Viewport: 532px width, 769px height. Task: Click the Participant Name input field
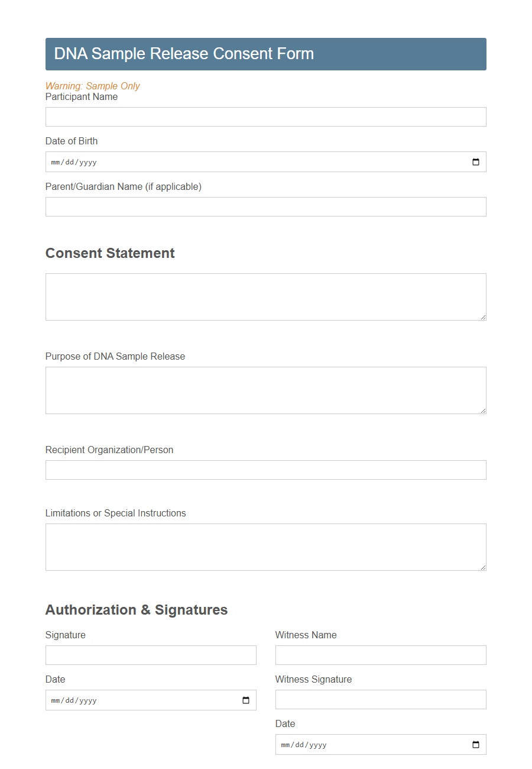(x=266, y=117)
